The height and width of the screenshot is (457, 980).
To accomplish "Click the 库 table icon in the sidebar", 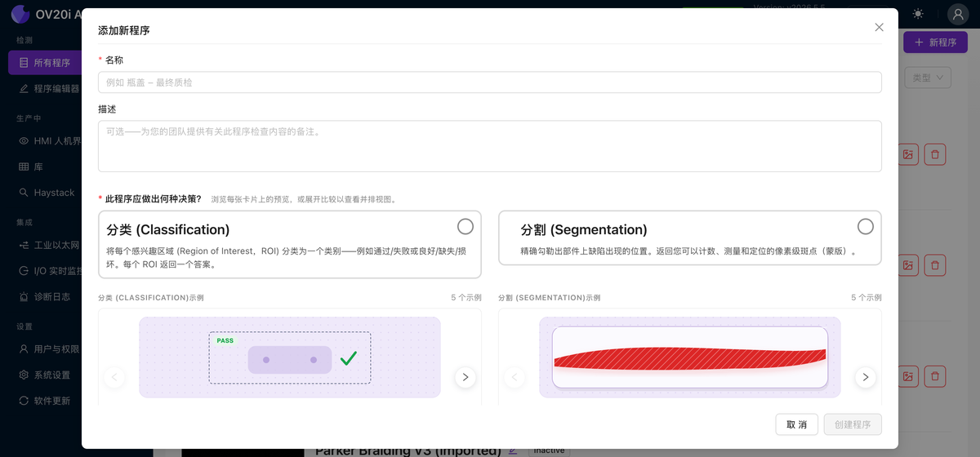I will [24, 166].
